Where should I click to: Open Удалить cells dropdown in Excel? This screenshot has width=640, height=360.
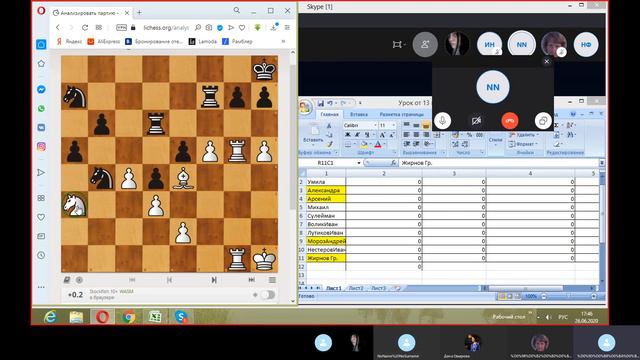pos(524,135)
